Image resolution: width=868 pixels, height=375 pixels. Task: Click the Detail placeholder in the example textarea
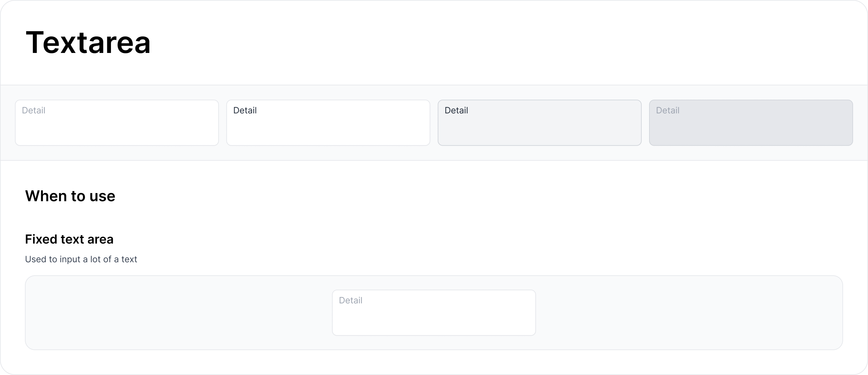pos(350,300)
